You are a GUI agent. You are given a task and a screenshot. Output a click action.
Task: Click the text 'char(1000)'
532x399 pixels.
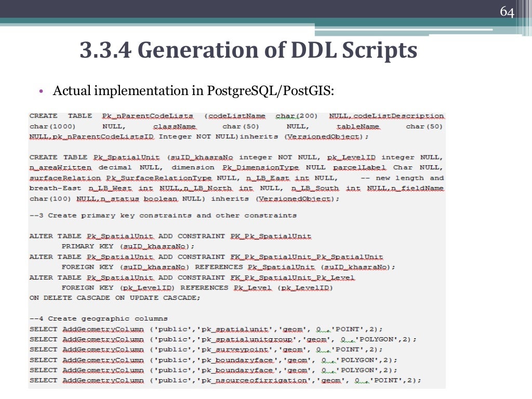[52, 127]
